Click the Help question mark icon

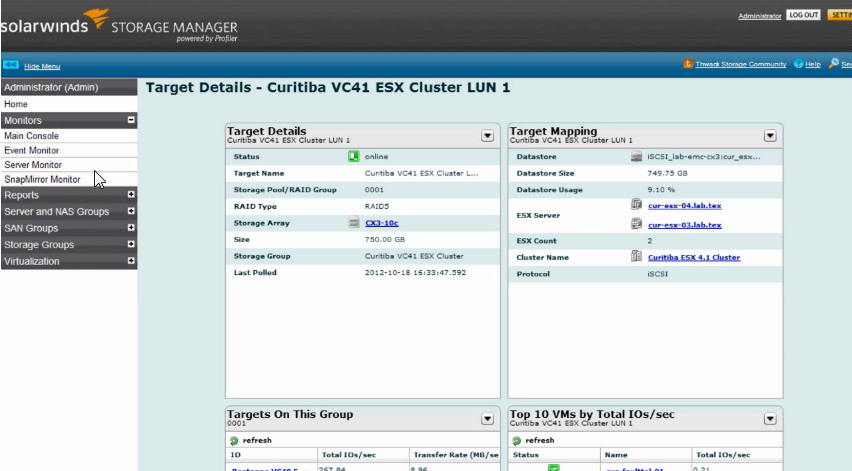pyautogui.click(x=798, y=64)
